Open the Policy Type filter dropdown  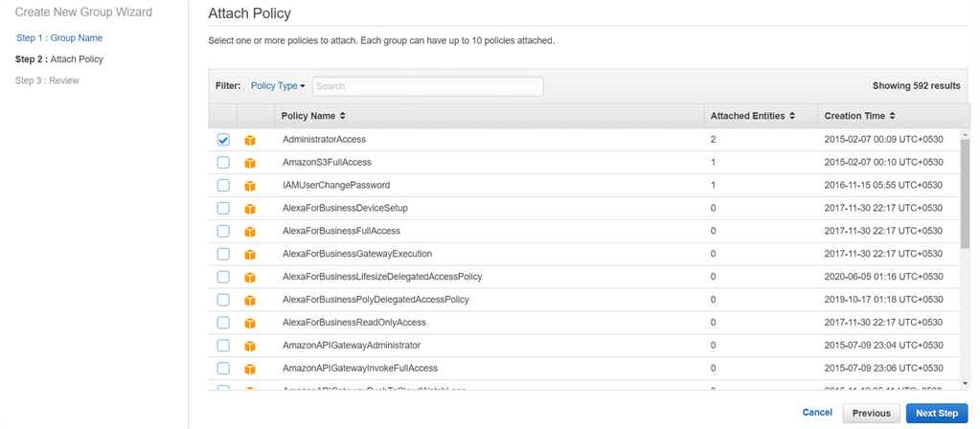point(278,86)
